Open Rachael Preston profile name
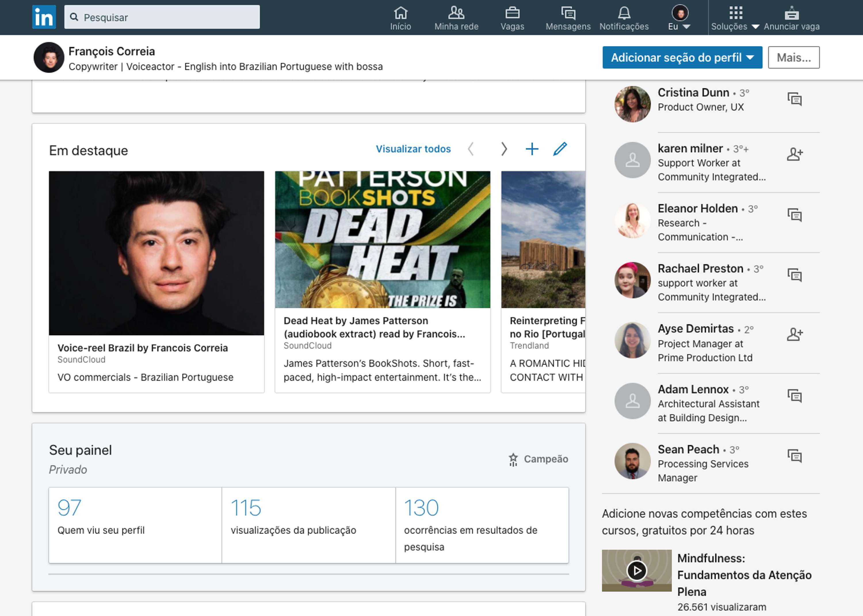Screen dimensions: 863x616 tap(700, 268)
